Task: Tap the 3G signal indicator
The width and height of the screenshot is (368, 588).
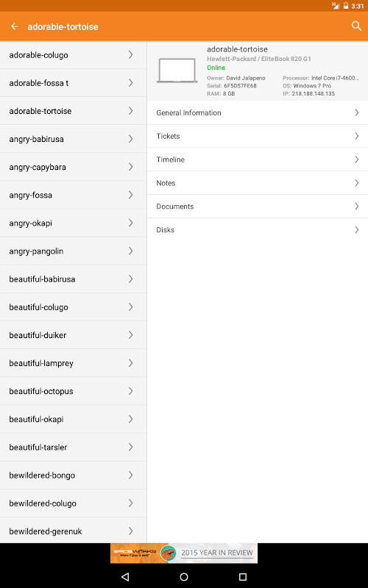Action: (x=335, y=6)
